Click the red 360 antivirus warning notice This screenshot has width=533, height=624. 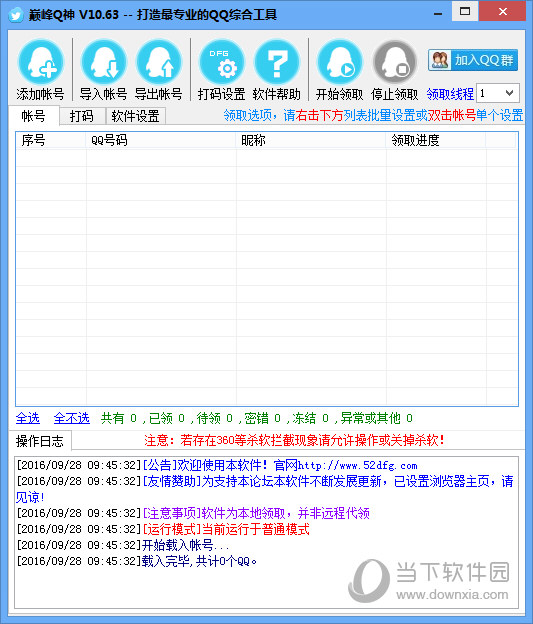coord(295,440)
